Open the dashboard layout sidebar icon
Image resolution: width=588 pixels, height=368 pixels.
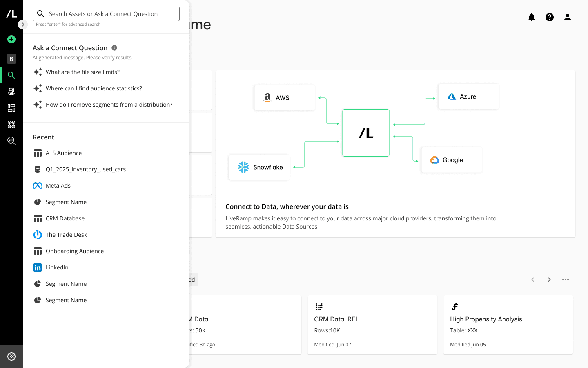[x=11, y=108]
